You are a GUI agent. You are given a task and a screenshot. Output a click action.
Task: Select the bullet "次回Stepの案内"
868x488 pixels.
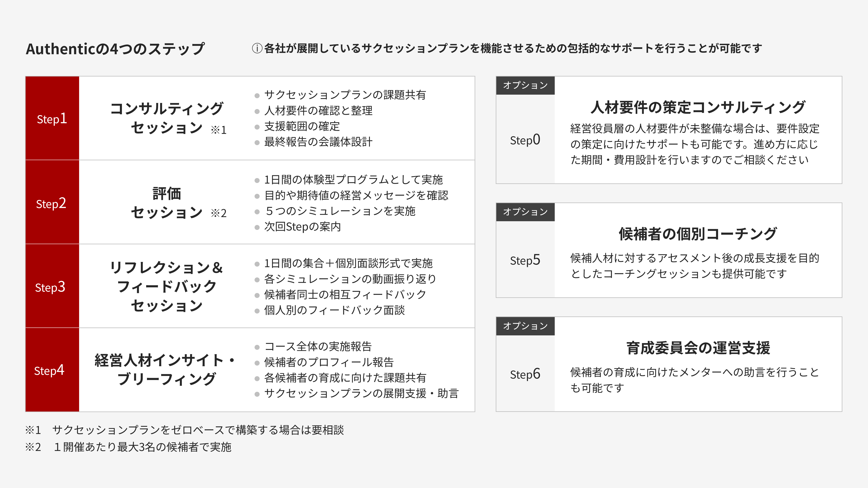pyautogui.click(x=302, y=227)
